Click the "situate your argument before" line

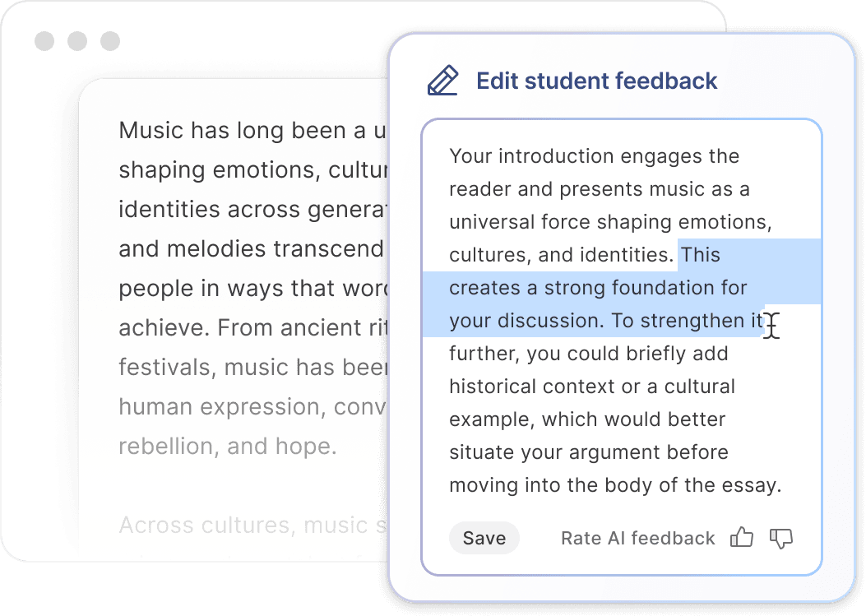tap(588, 452)
